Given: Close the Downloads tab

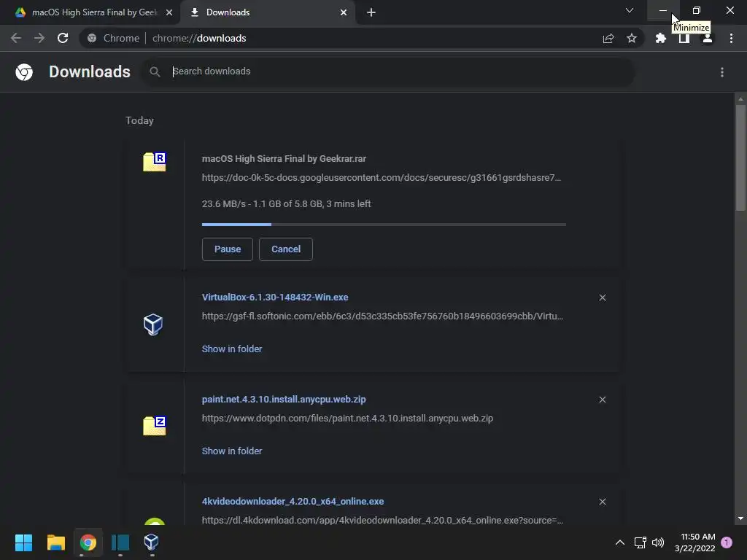Looking at the screenshot, I should coord(344,12).
